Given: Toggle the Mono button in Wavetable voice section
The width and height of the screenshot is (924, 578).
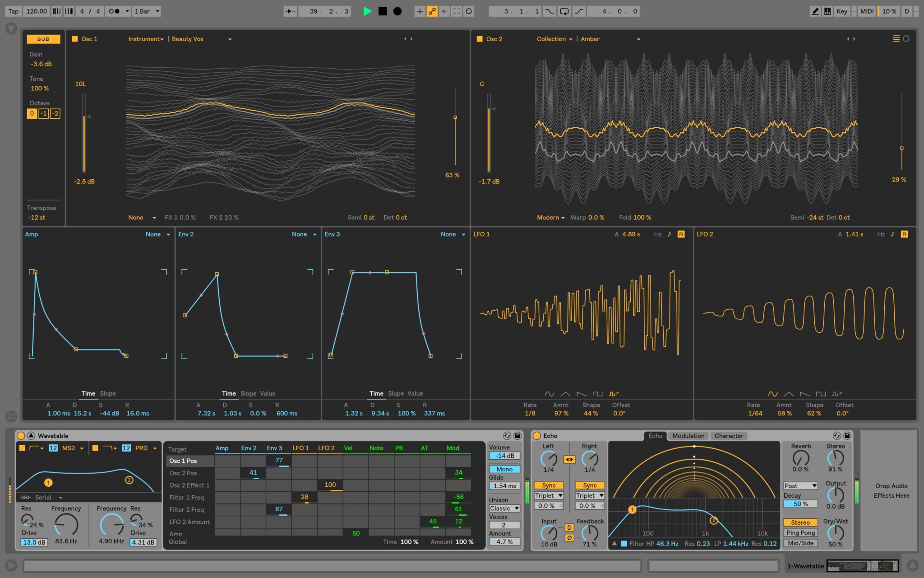Looking at the screenshot, I should click(503, 468).
